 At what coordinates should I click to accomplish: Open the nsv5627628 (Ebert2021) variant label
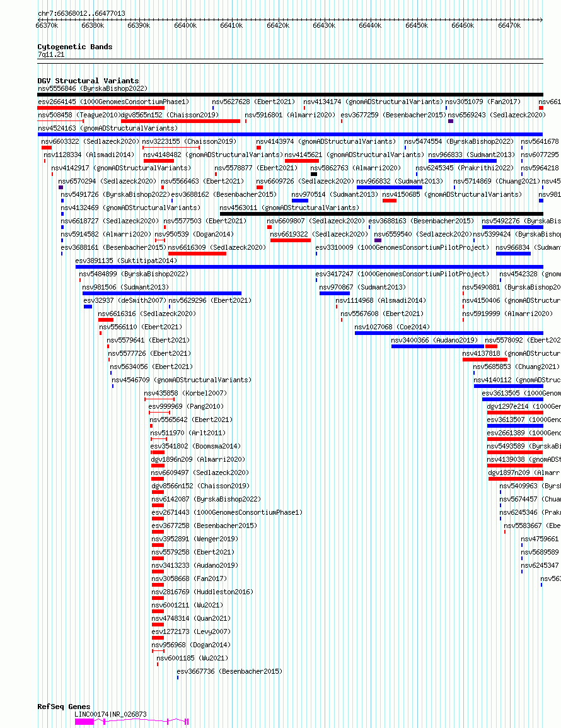(253, 102)
